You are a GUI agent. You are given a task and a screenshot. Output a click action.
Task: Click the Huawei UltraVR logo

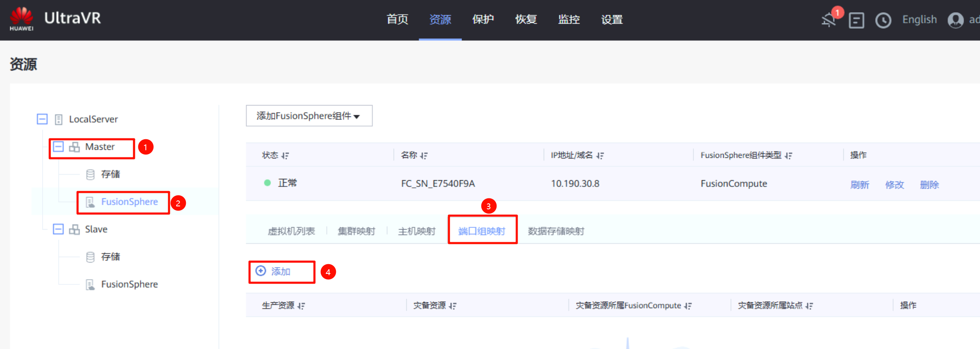[55, 19]
